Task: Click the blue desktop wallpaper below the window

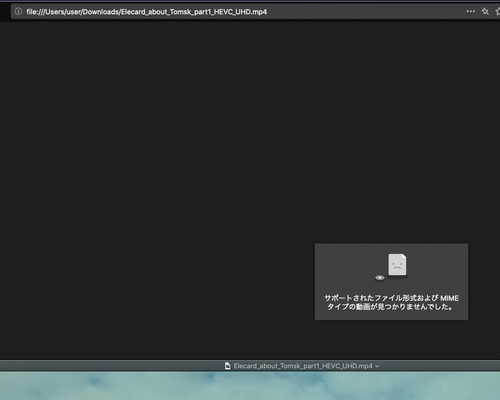Action: 250,386
